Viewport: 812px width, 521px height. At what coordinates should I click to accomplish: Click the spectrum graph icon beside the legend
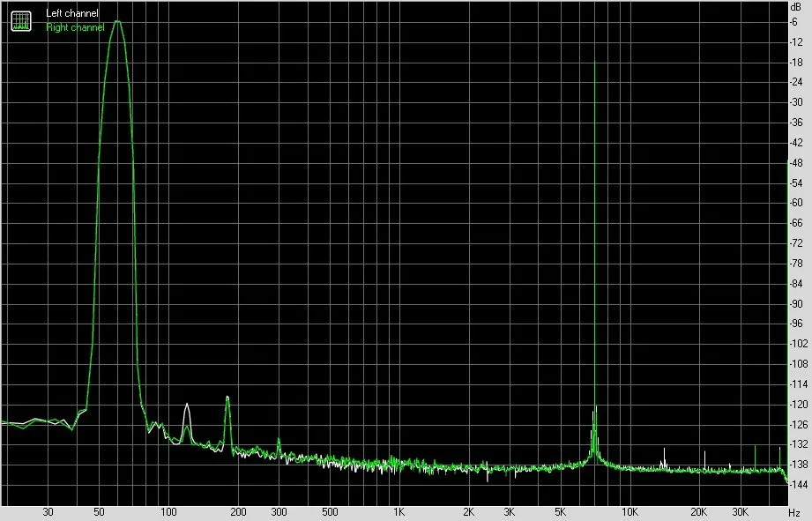click(x=21, y=21)
